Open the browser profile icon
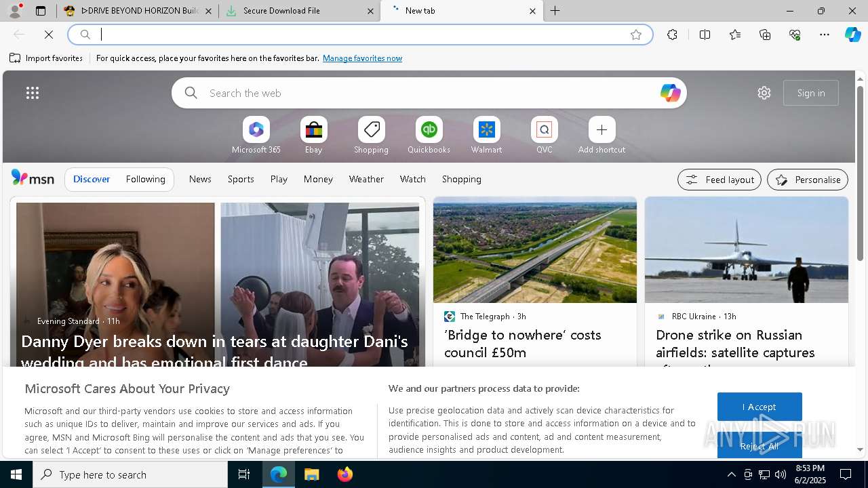 coord(14,11)
